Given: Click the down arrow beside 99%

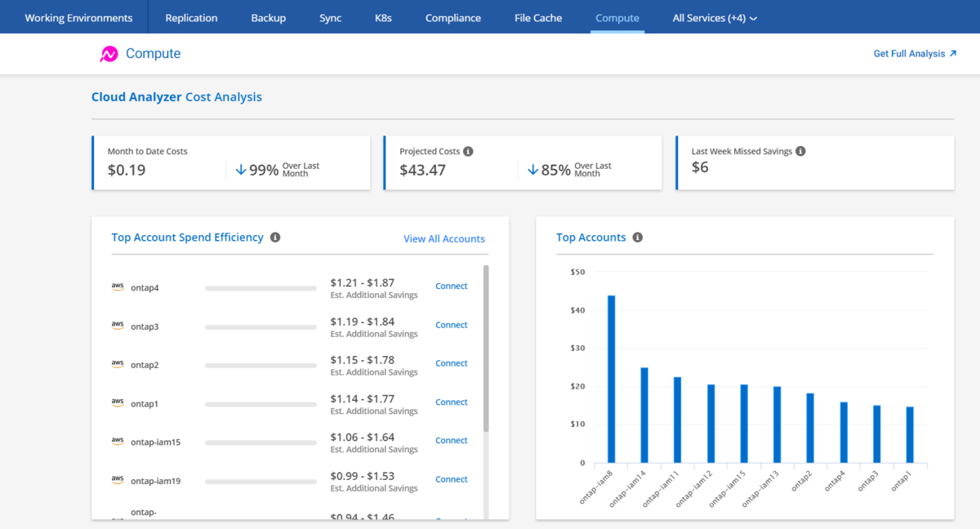Looking at the screenshot, I should (241, 170).
